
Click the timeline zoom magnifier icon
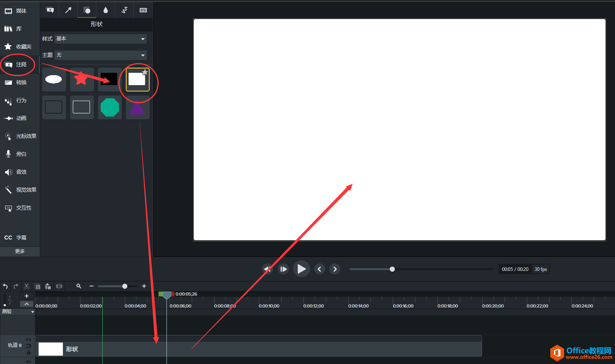pos(79,286)
